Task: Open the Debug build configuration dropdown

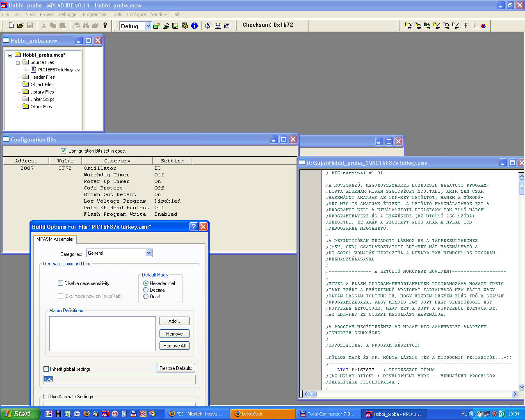Action: click(148, 26)
